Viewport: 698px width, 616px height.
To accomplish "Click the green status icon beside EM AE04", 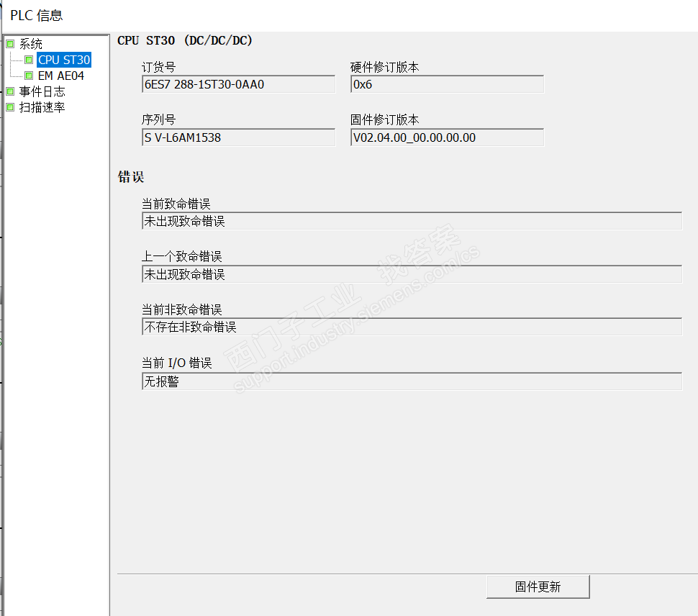I will pyautogui.click(x=29, y=76).
